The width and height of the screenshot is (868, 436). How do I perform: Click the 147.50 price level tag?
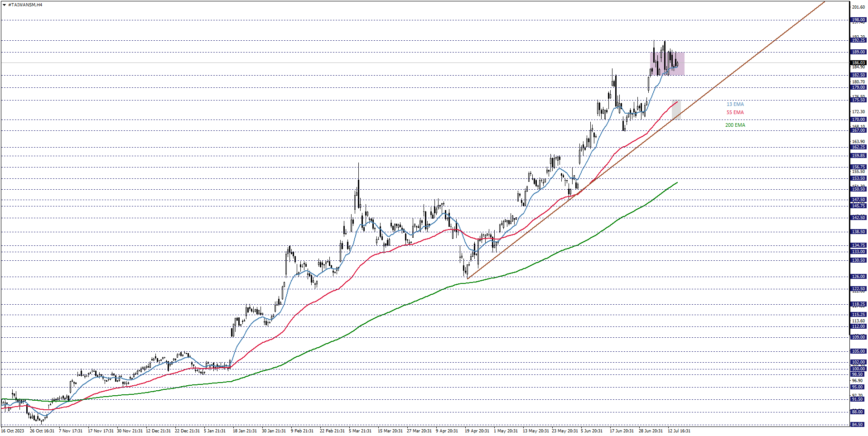click(858, 200)
